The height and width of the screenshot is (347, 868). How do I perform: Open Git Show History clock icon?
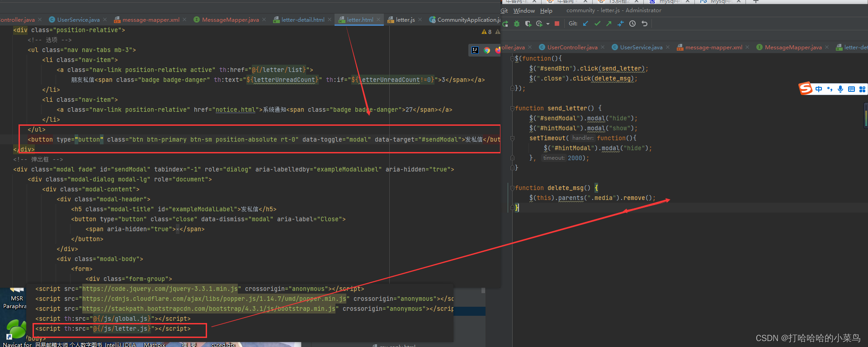632,24
